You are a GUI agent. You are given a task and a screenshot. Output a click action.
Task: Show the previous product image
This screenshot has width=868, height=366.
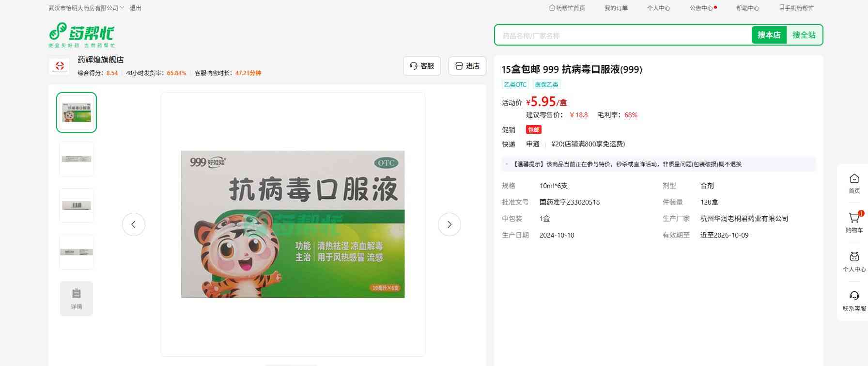tap(134, 224)
